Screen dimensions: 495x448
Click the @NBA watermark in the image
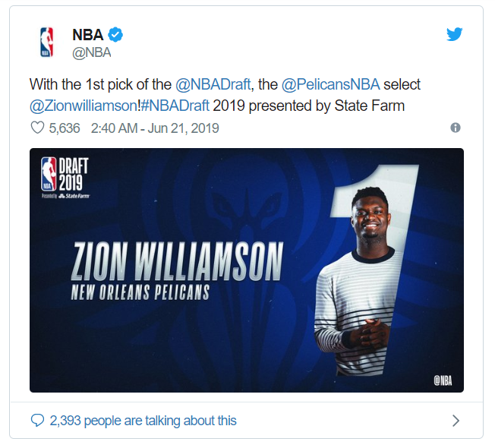(443, 381)
